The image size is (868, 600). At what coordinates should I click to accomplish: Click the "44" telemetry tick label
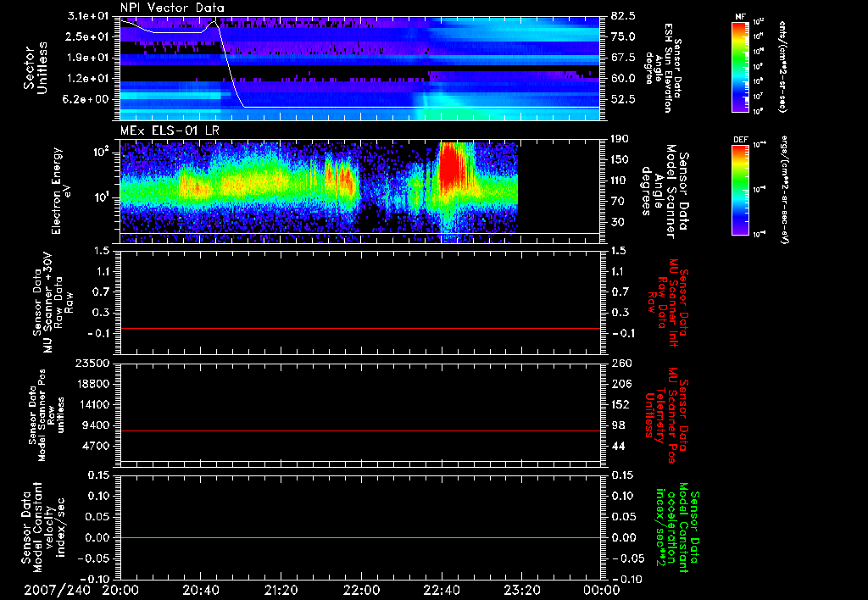618,446
